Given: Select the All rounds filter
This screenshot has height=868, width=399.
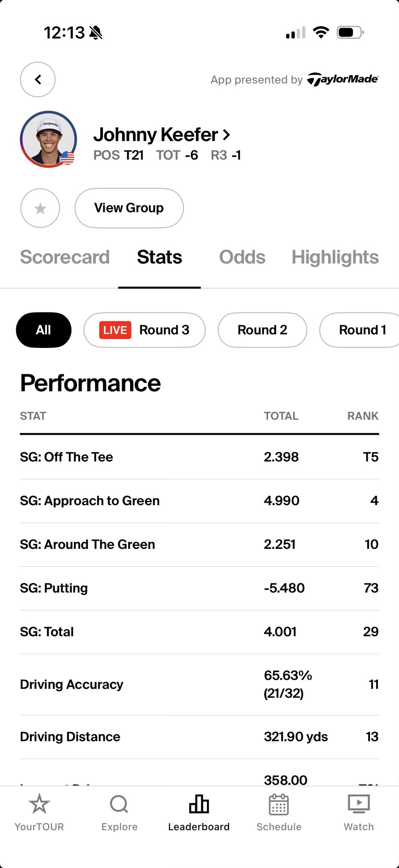Looking at the screenshot, I should (44, 330).
